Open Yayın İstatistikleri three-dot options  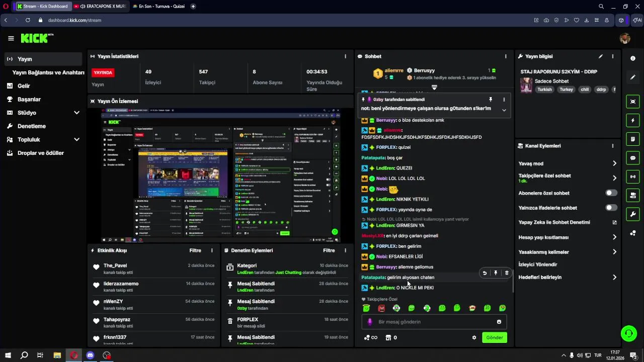pyautogui.click(x=345, y=56)
